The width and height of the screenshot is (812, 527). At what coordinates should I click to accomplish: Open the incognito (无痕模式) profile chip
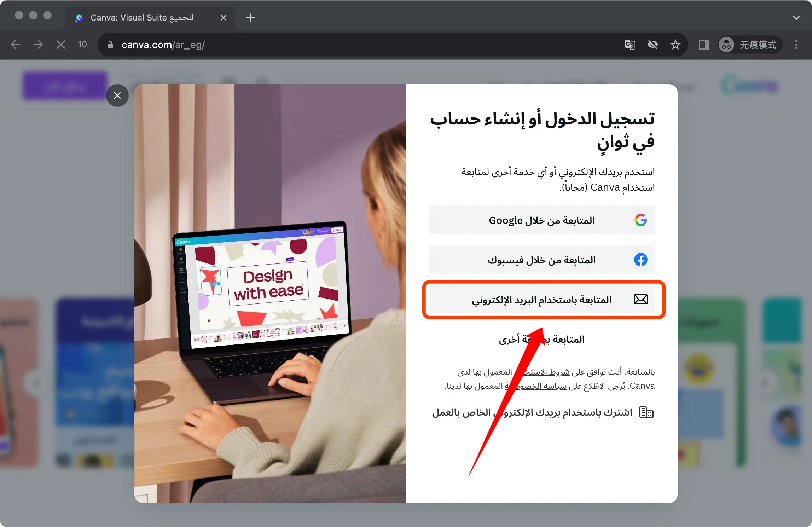(x=750, y=45)
